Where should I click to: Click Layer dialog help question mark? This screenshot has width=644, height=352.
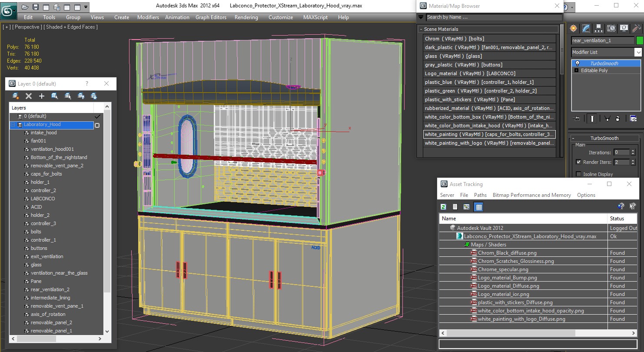87,84
